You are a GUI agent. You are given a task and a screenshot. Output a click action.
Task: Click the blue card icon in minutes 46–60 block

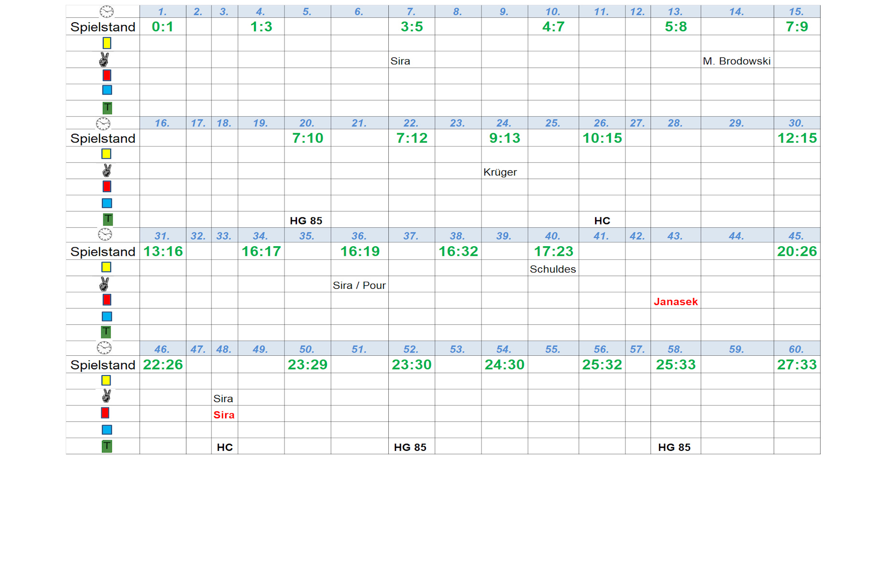pos(107,430)
